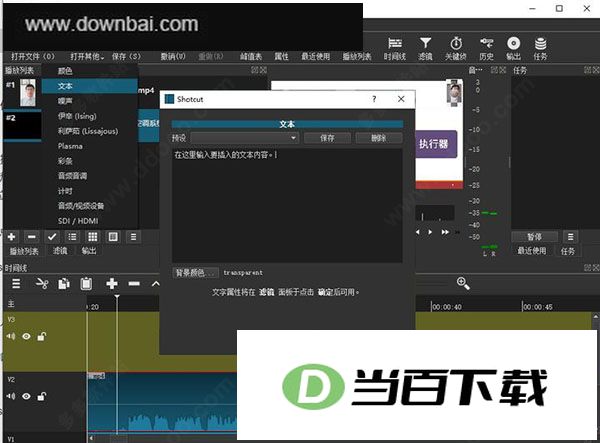Select 伊辛 (Ising) menu entry
The image size is (600, 443).
click(x=90, y=116)
